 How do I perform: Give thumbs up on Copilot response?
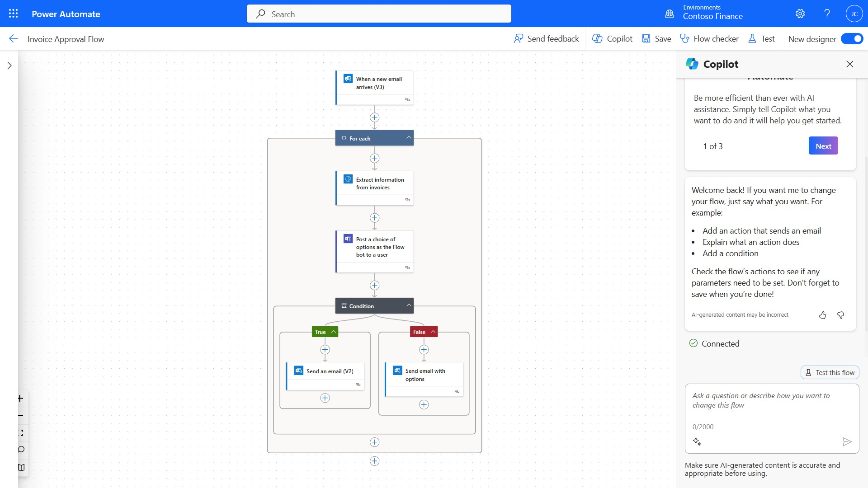pyautogui.click(x=823, y=315)
